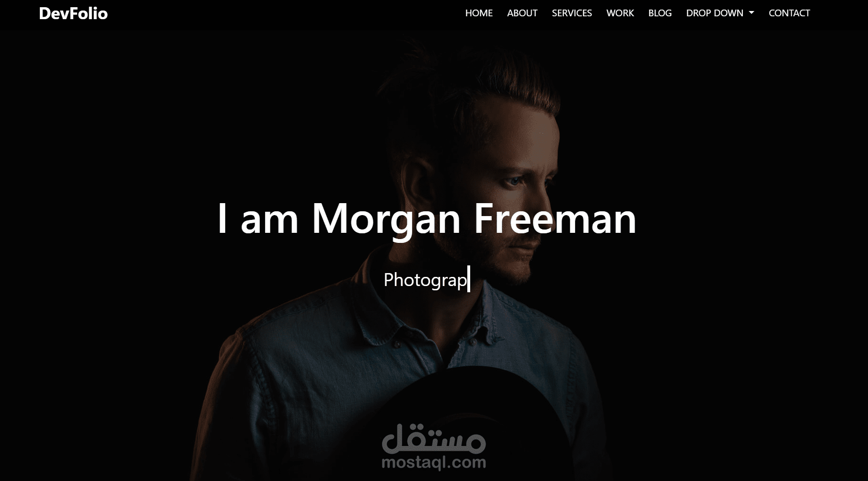The image size is (868, 481).
Task: Click the blinking typing cursor bar
Action: [x=469, y=279]
